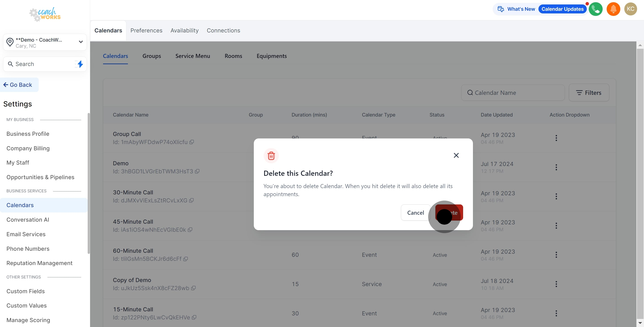Click the Go Back link

coord(18,85)
